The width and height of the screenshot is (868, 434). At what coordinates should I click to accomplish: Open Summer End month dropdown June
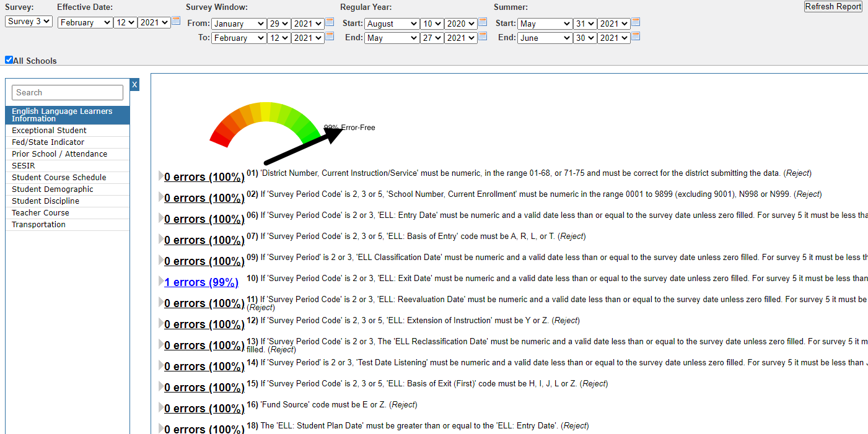click(545, 38)
